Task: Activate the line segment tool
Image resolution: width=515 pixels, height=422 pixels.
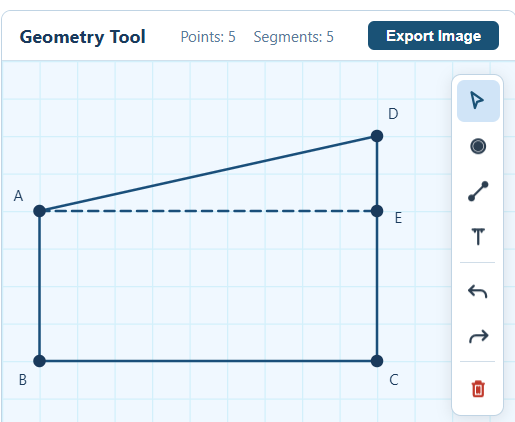Action: pos(478,191)
